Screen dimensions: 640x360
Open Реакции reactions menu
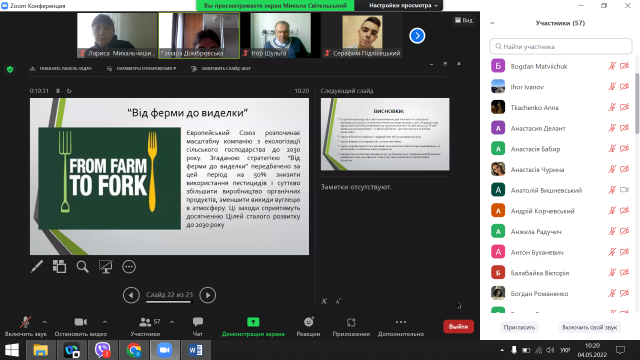[x=308, y=327]
